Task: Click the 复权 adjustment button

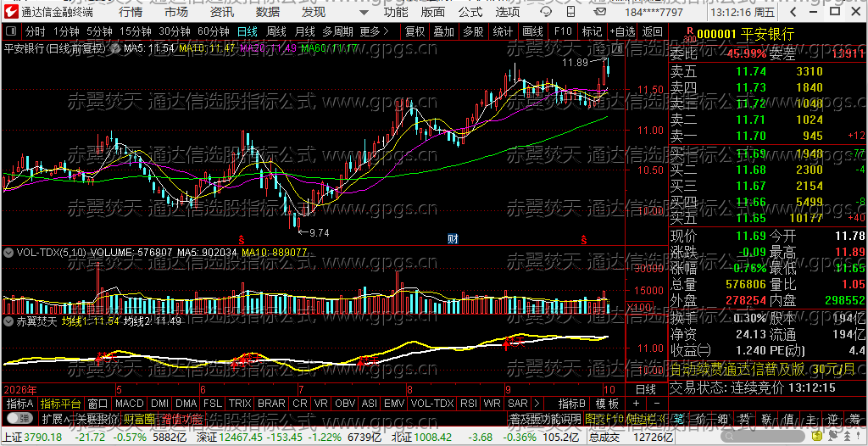Action: [415, 31]
